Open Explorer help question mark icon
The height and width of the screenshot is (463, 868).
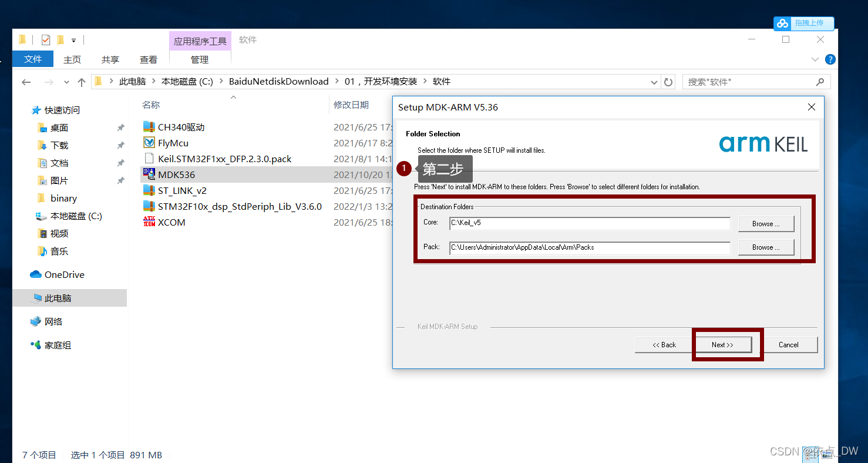830,59
